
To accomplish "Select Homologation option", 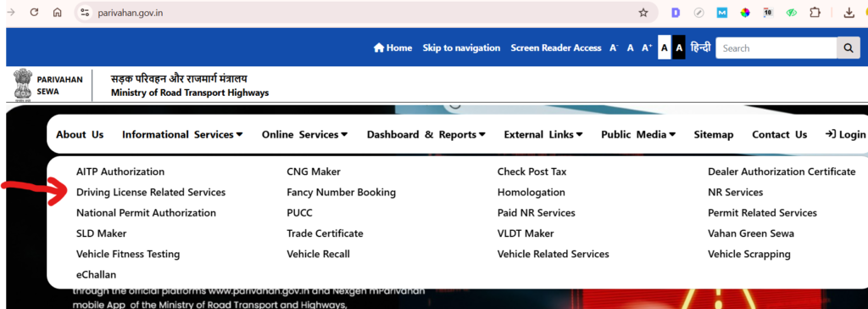I will point(531,192).
